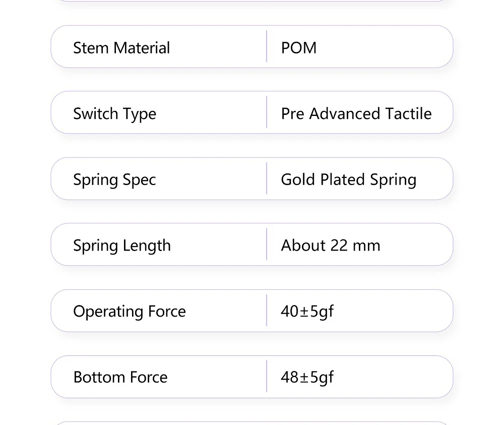The height and width of the screenshot is (425, 504).
Task: Click the partially visible row below Bottom Force
Action: tap(252, 423)
